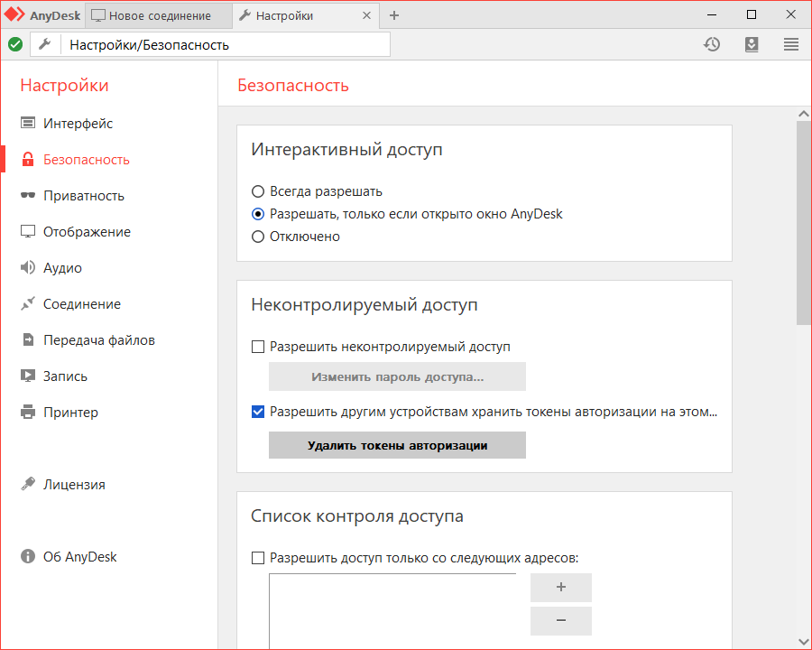Click the speaker Аудио icon

click(27, 267)
